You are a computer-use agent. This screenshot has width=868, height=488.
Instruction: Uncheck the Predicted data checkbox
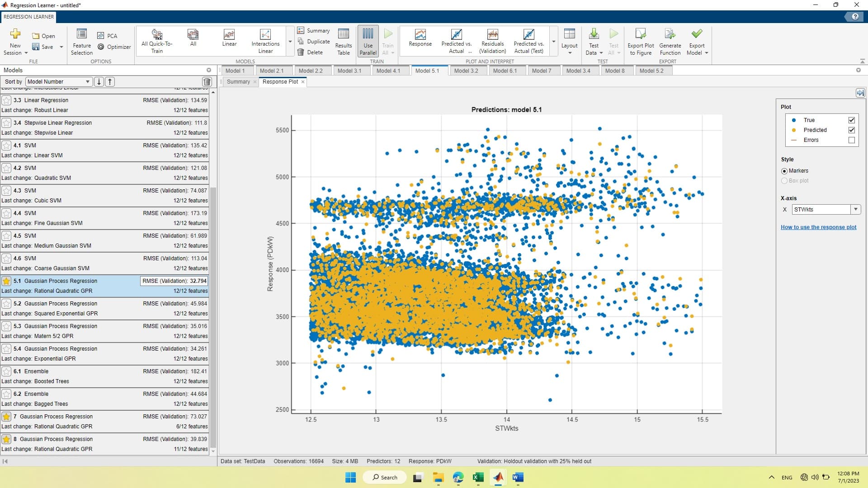click(x=852, y=130)
